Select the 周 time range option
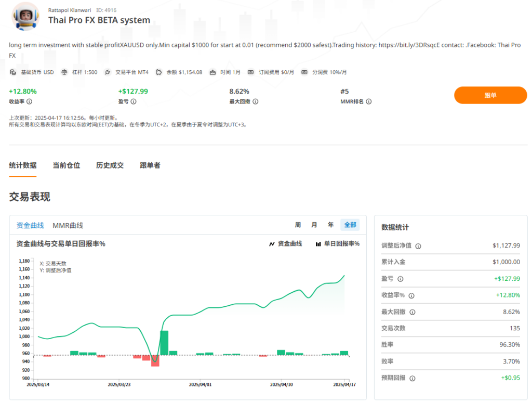 [297, 225]
